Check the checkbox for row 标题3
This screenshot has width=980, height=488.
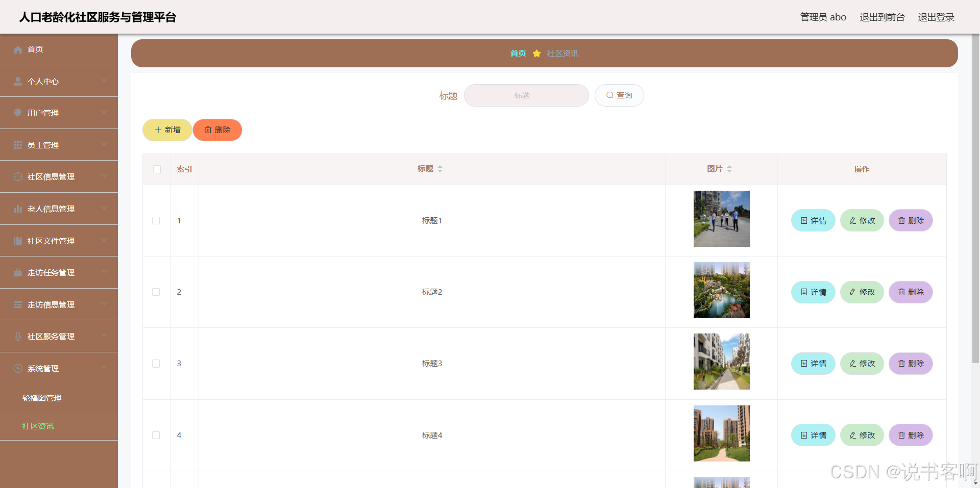(156, 364)
